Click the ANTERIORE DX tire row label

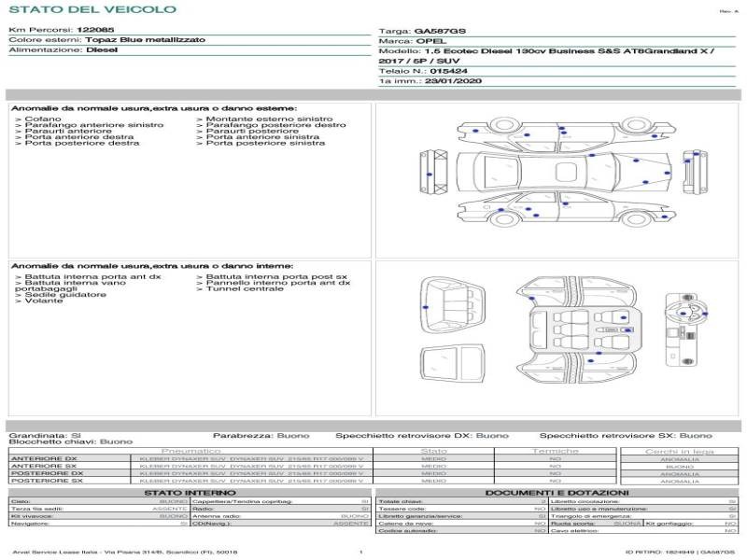[44, 459]
